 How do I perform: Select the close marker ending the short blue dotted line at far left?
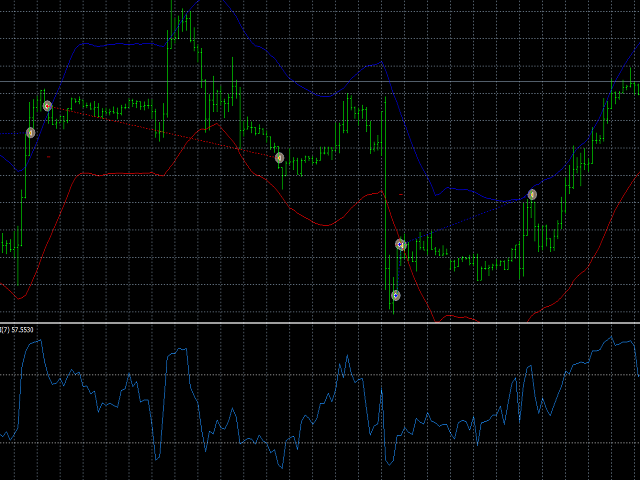point(31,133)
